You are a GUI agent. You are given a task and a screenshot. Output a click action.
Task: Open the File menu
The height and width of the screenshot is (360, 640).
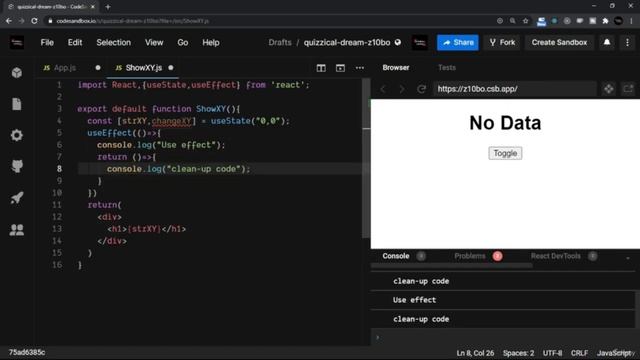click(x=47, y=42)
